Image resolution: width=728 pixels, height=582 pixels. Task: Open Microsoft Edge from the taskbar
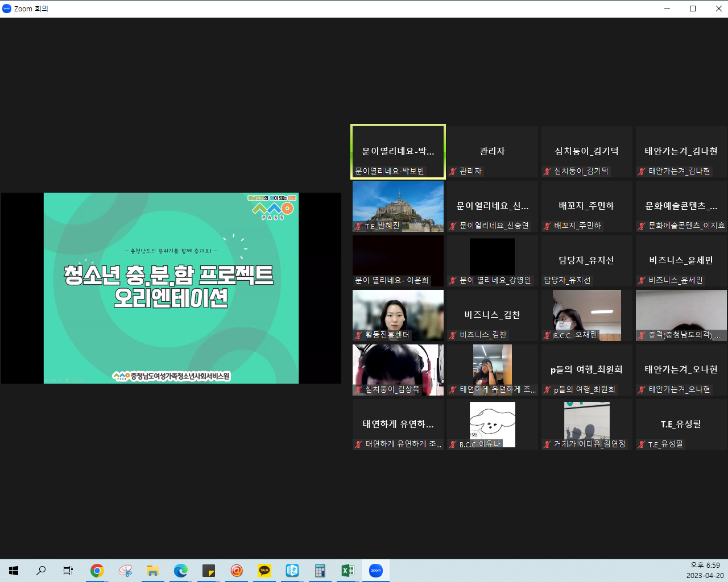pos(181,571)
